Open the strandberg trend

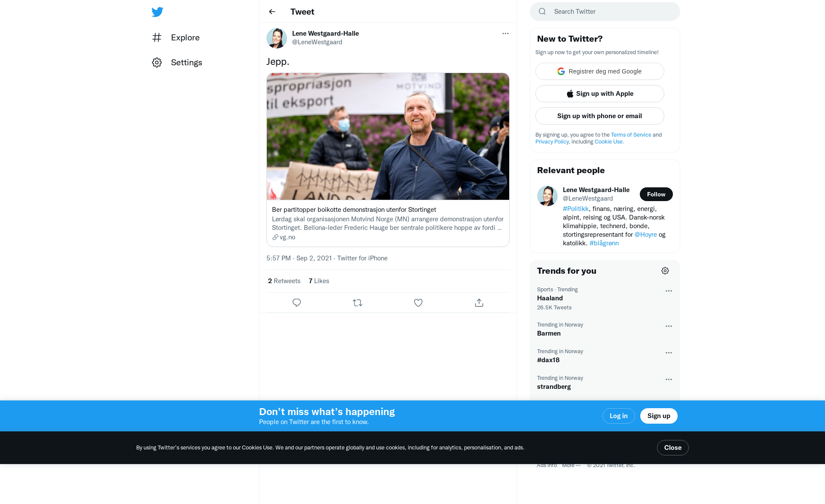605,382
